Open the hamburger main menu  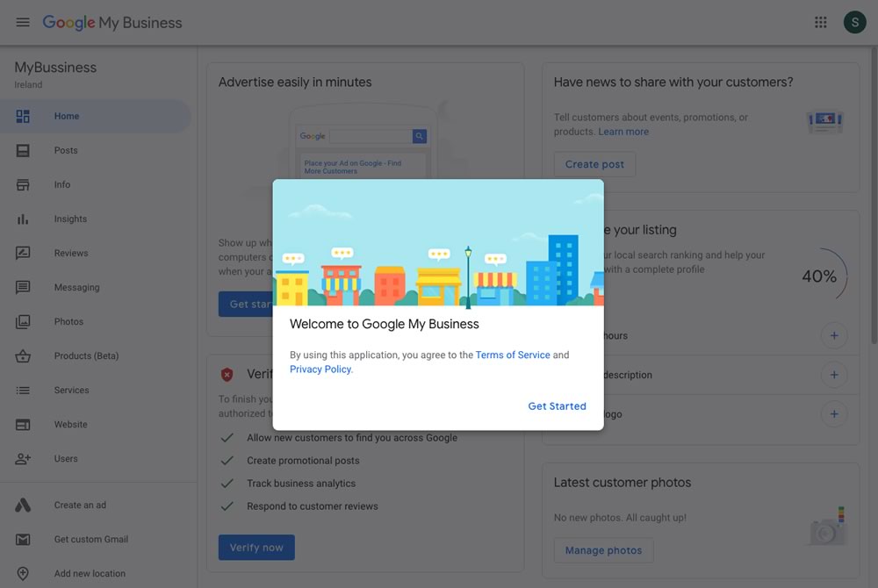pyautogui.click(x=23, y=22)
